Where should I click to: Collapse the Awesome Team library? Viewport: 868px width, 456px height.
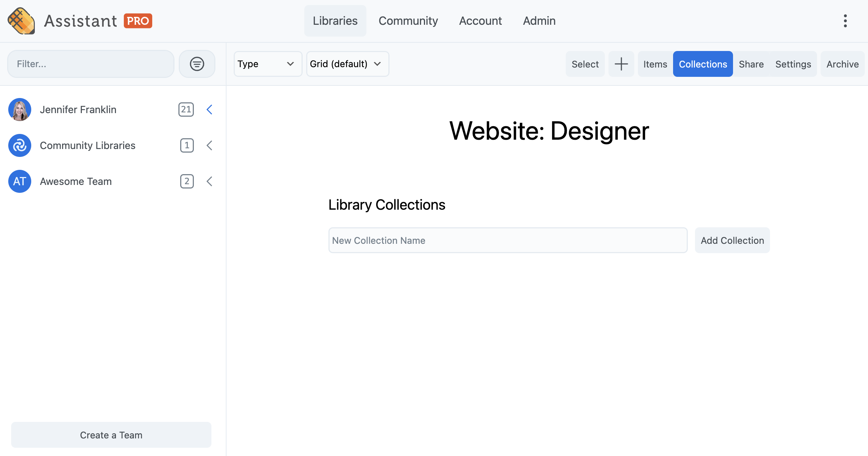(x=210, y=181)
